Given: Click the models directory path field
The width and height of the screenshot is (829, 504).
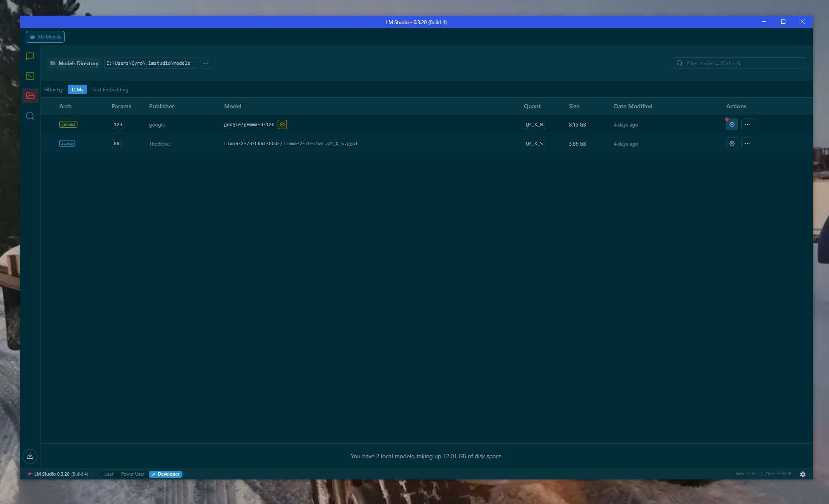Looking at the screenshot, I should point(150,63).
